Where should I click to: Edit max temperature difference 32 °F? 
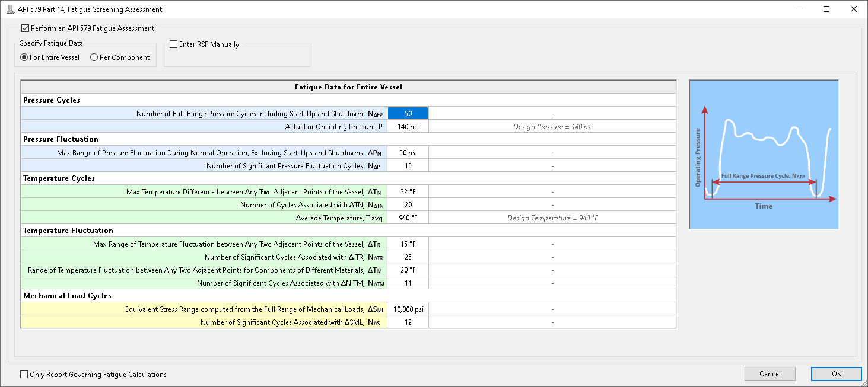click(x=408, y=191)
